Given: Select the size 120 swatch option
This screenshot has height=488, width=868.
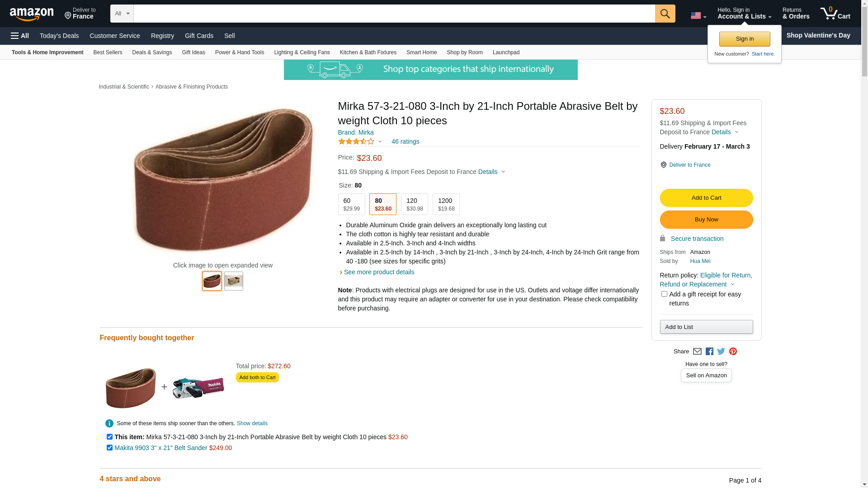Looking at the screenshot, I should click(x=414, y=204).
